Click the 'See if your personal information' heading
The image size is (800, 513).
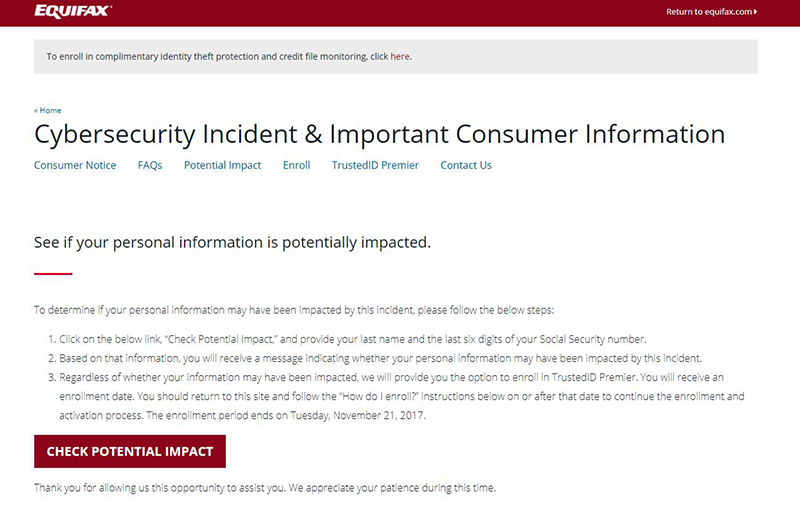click(x=233, y=242)
